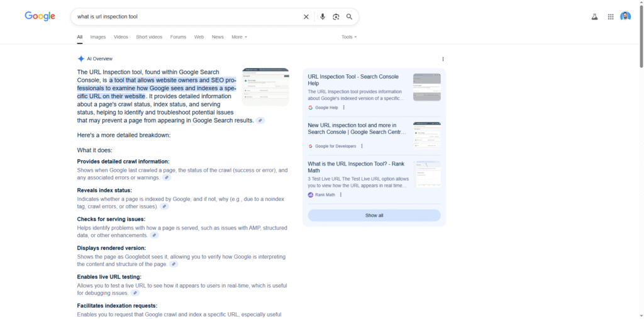
Task: Click the 'Enables live URL testing:' heading
Action: pos(109,277)
